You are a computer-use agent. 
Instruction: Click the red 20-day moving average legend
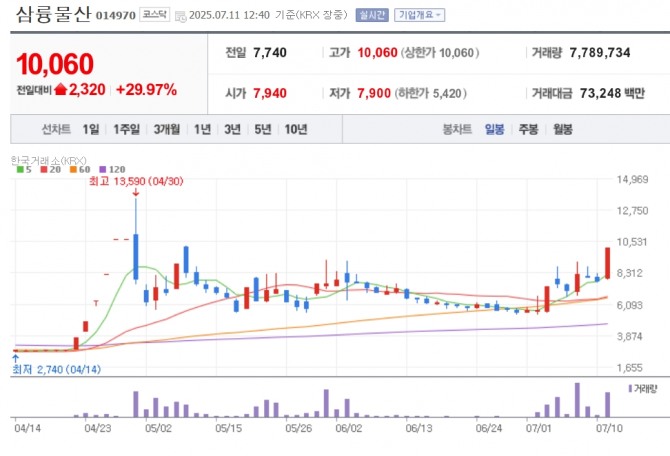50,169
